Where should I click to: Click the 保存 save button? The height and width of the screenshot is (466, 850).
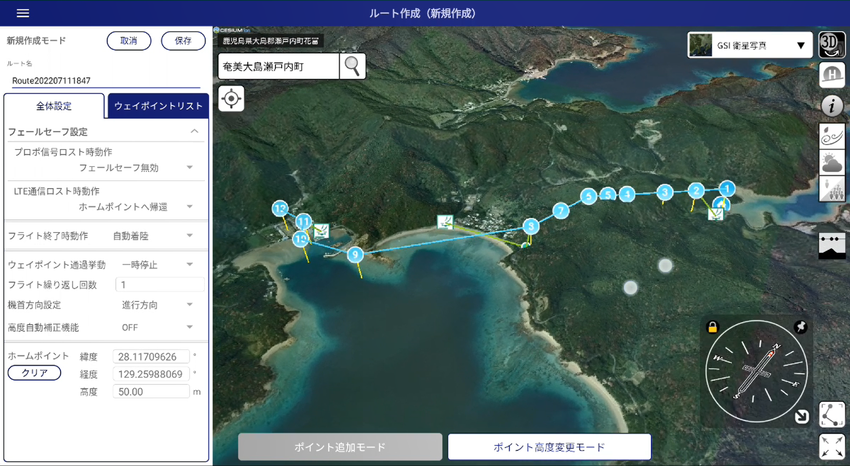coord(183,41)
